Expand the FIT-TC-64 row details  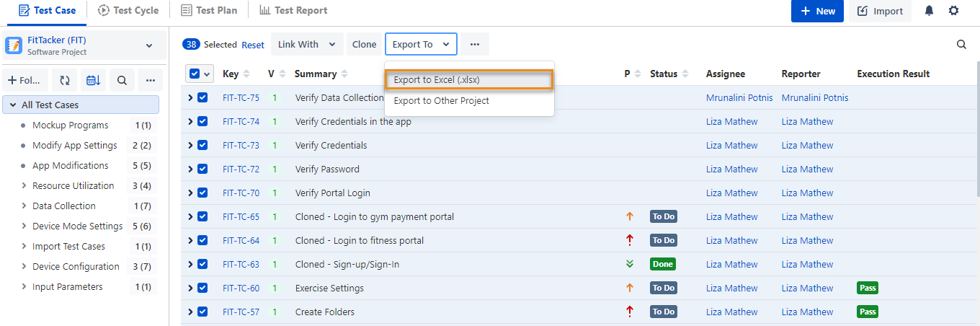(191, 240)
